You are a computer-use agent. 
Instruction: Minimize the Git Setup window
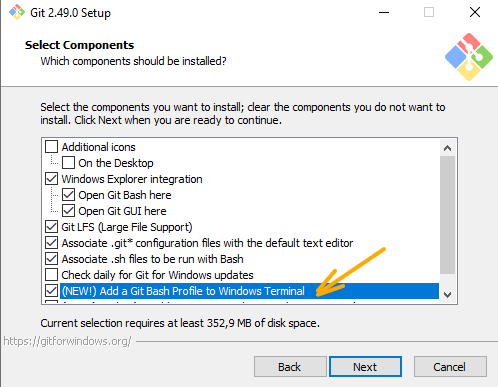[384, 12]
